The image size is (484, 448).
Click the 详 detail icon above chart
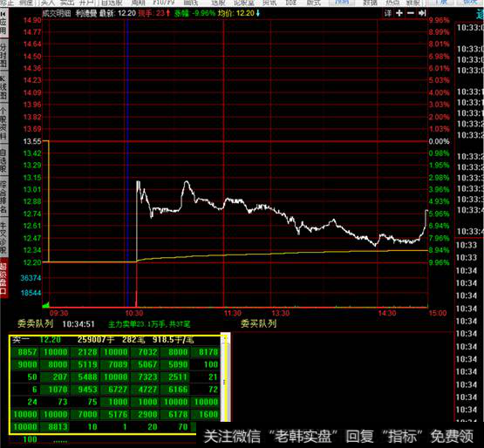[x=388, y=13]
